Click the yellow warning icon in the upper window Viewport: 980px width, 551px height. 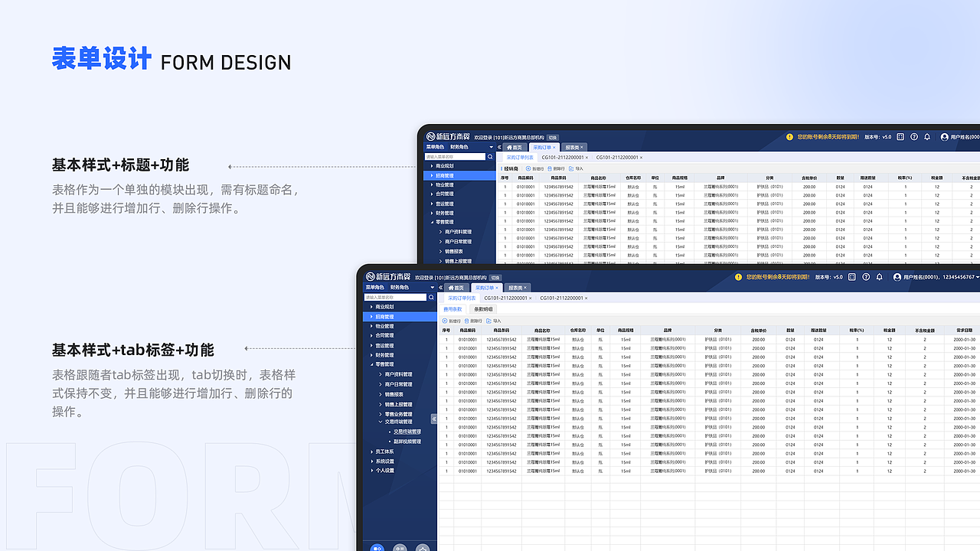[x=789, y=137]
